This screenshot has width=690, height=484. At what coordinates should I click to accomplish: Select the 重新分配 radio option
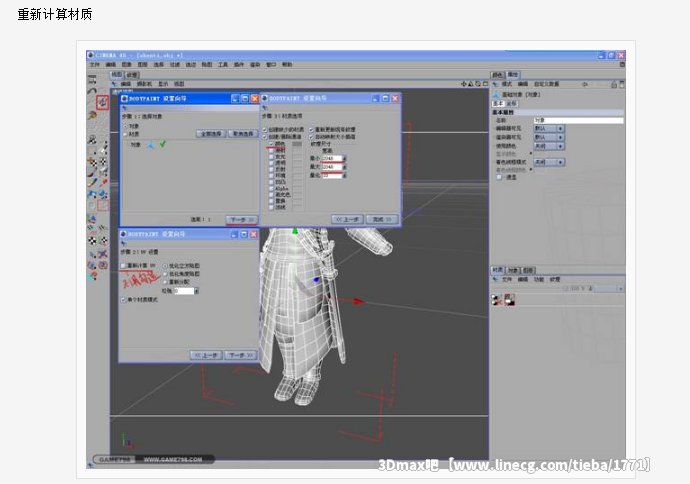(x=165, y=282)
